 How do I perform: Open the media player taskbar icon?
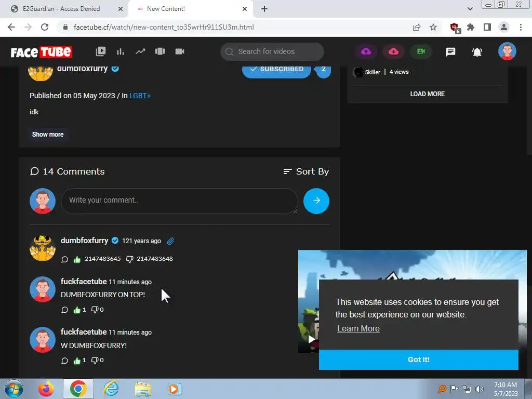pyautogui.click(x=175, y=389)
